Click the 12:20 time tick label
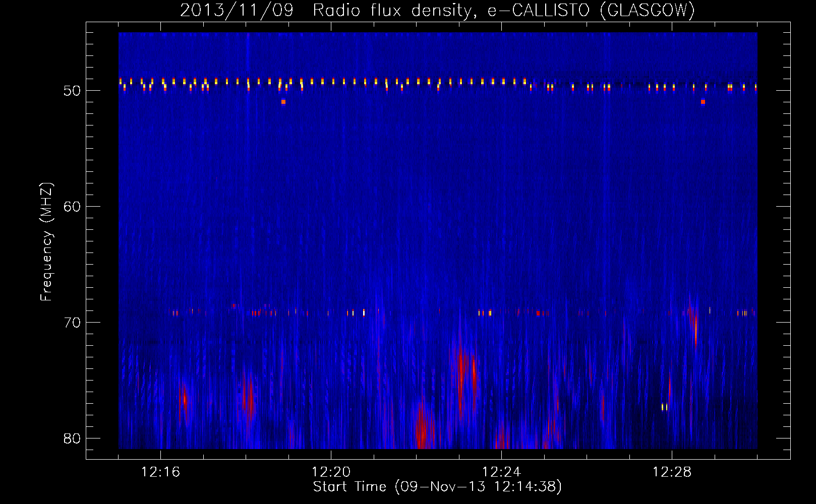The height and width of the screenshot is (504, 816). click(331, 472)
